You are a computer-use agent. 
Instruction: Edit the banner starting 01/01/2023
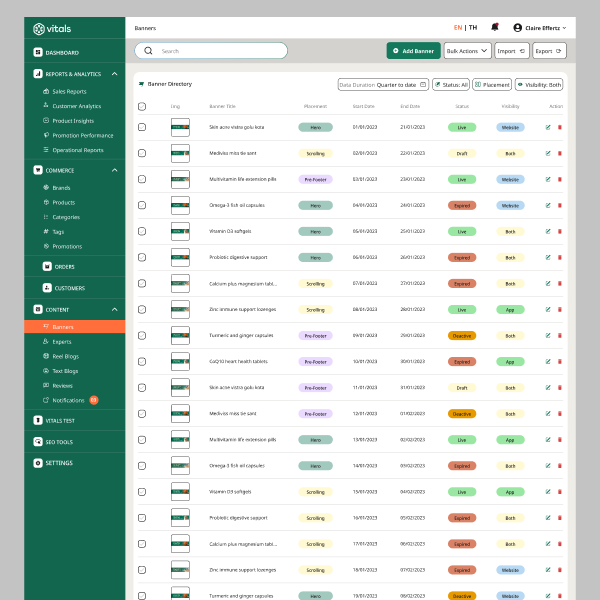(x=548, y=127)
